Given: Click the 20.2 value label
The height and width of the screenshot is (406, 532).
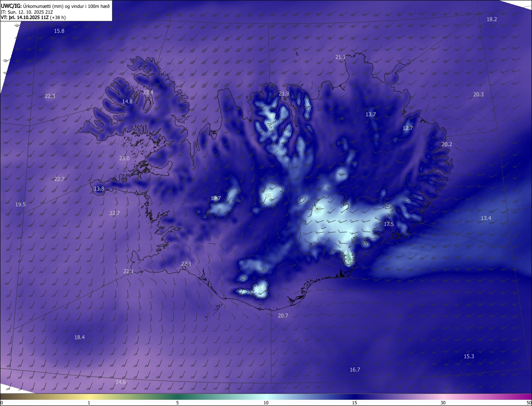Looking at the screenshot, I should pyautogui.click(x=447, y=144).
